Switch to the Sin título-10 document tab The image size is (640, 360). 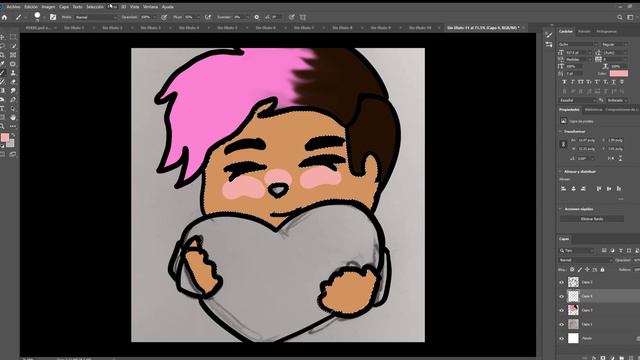[420, 28]
